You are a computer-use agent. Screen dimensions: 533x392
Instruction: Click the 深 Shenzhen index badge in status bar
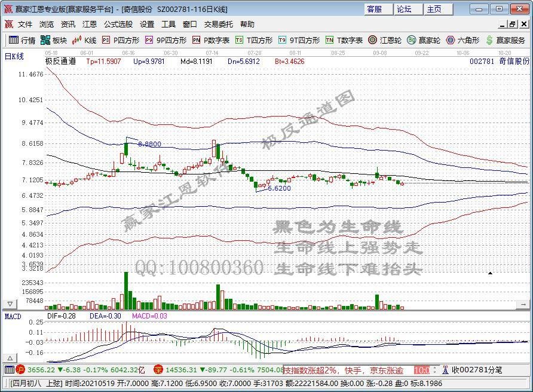click(158, 369)
